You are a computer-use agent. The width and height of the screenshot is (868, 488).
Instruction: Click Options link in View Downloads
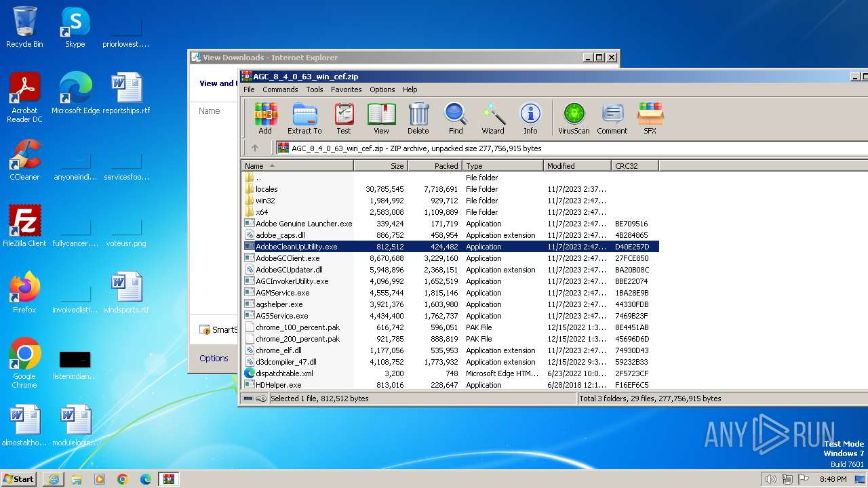point(214,358)
